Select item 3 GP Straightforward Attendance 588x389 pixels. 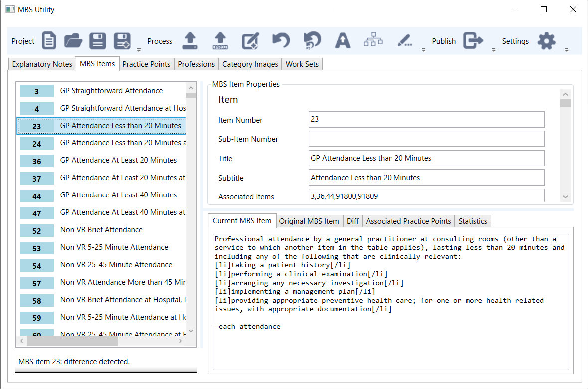(101, 91)
